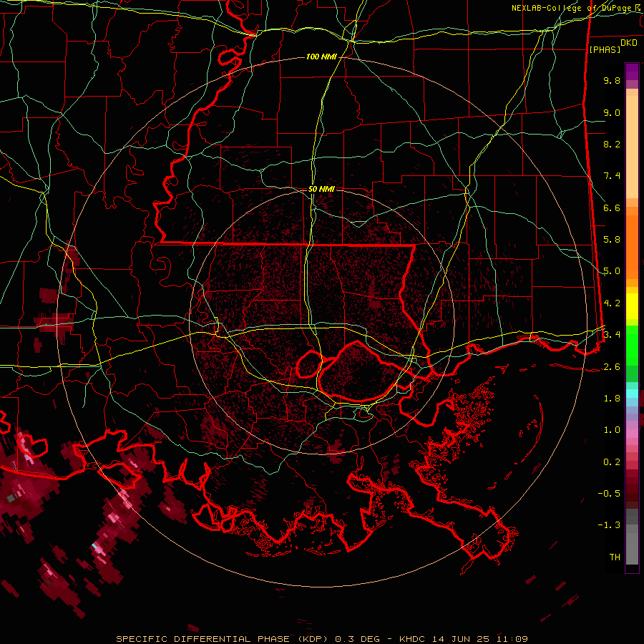Click the 5.8 value on the legend
The image size is (644, 644).
(x=612, y=240)
